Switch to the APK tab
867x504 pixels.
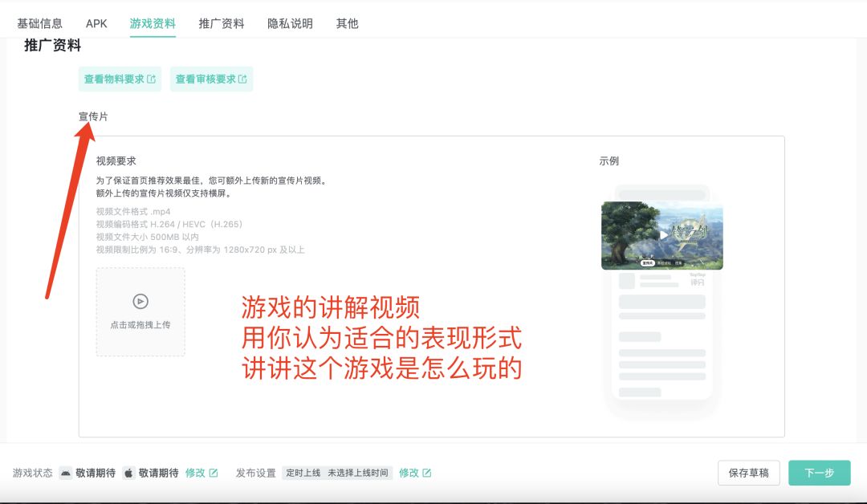[x=96, y=24]
